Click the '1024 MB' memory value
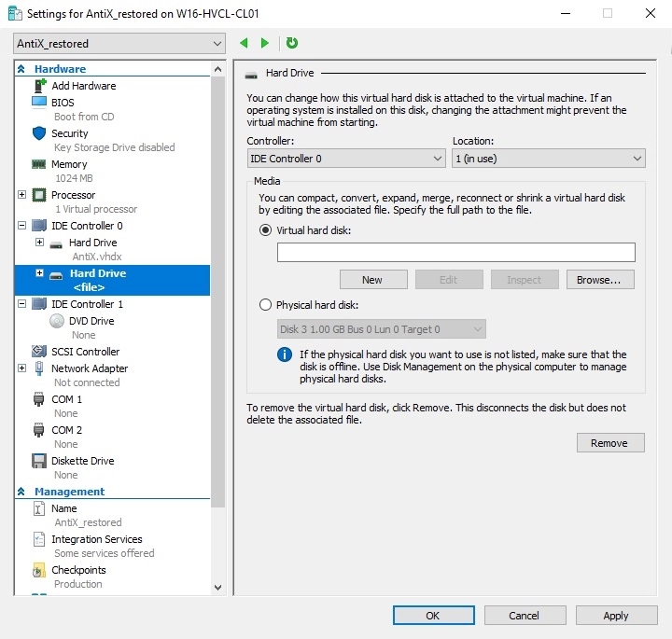672x639 pixels. click(x=74, y=178)
